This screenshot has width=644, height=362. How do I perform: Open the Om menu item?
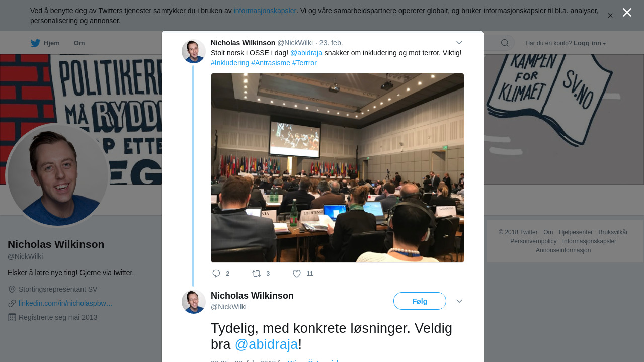point(79,43)
